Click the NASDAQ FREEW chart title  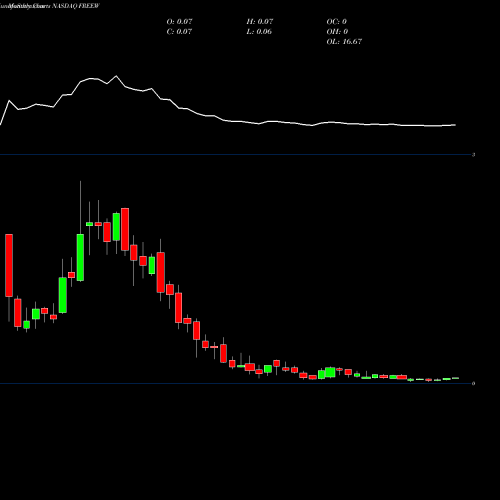pos(50,6)
